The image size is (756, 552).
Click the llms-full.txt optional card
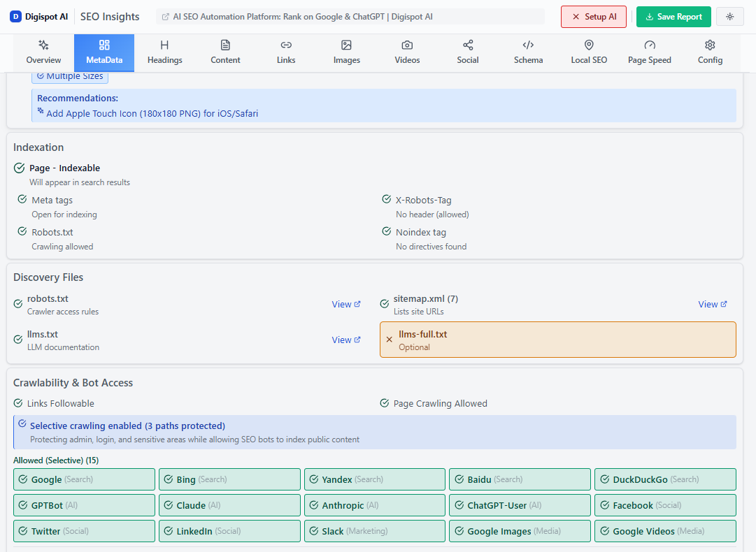tap(558, 340)
